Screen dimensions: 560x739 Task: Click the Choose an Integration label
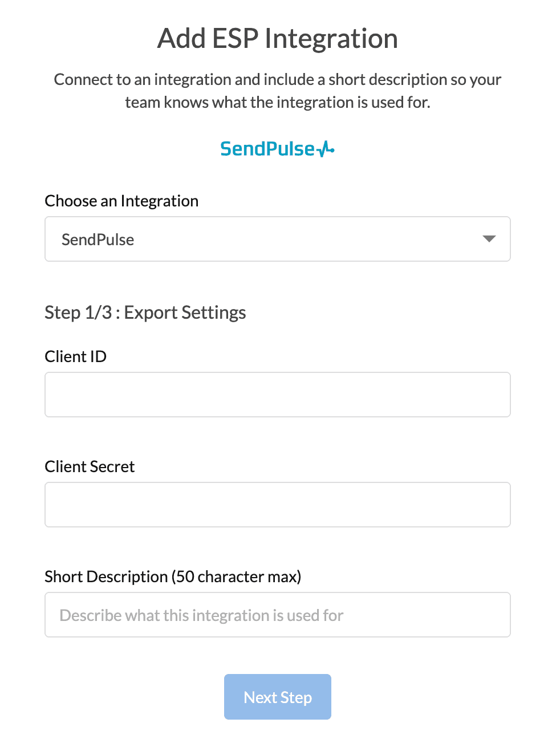pyautogui.click(x=121, y=201)
